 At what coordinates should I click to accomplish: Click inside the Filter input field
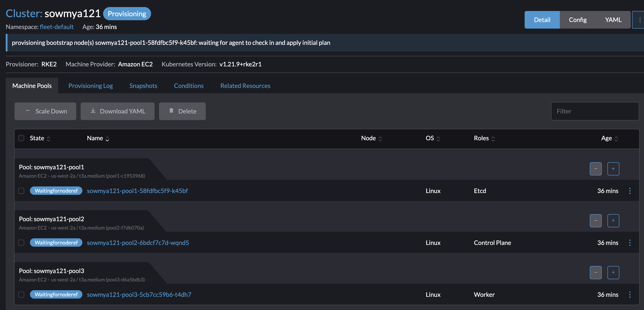(595, 111)
